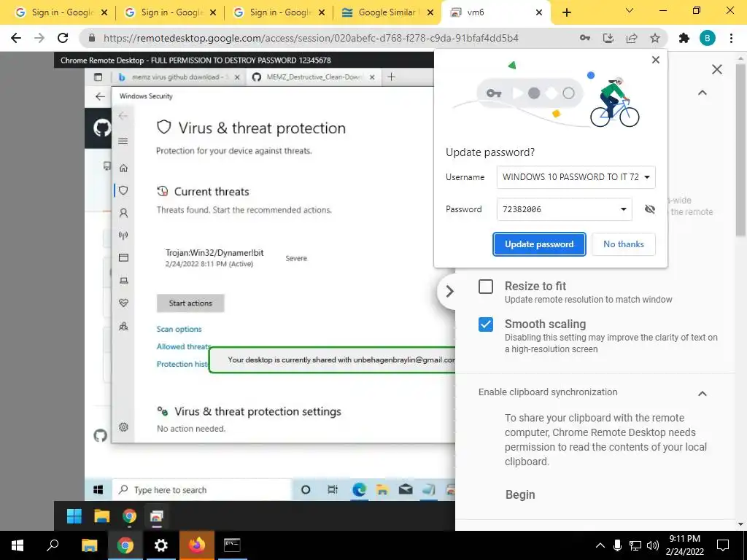Reload the remote desktop page
The height and width of the screenshot is (560, 747).
pos(63,38)
